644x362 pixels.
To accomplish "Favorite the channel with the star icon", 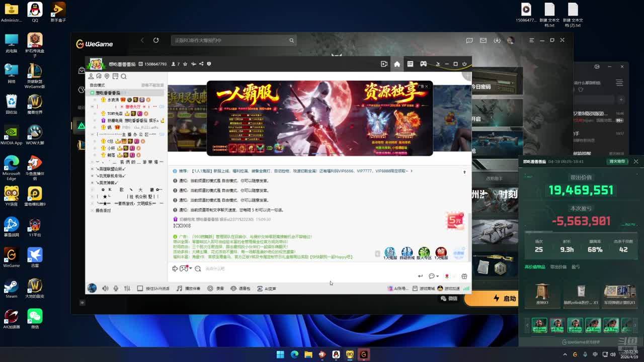I will 185,64.
